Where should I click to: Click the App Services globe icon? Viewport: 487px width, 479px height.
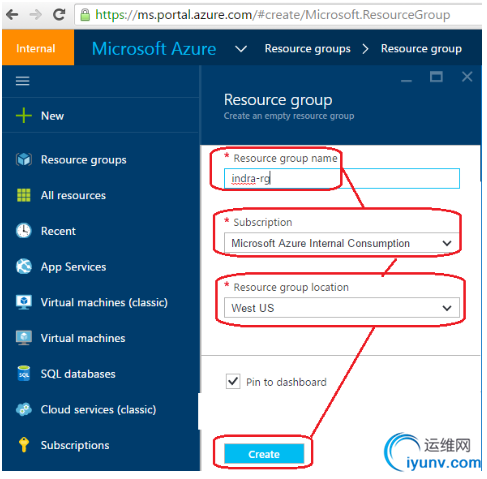coord(24,266)
